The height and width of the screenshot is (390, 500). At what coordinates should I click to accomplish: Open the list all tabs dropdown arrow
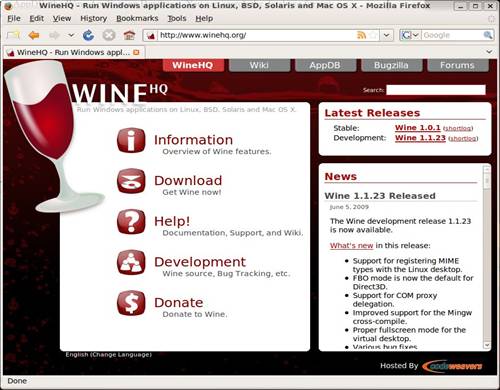click(489, 52)
